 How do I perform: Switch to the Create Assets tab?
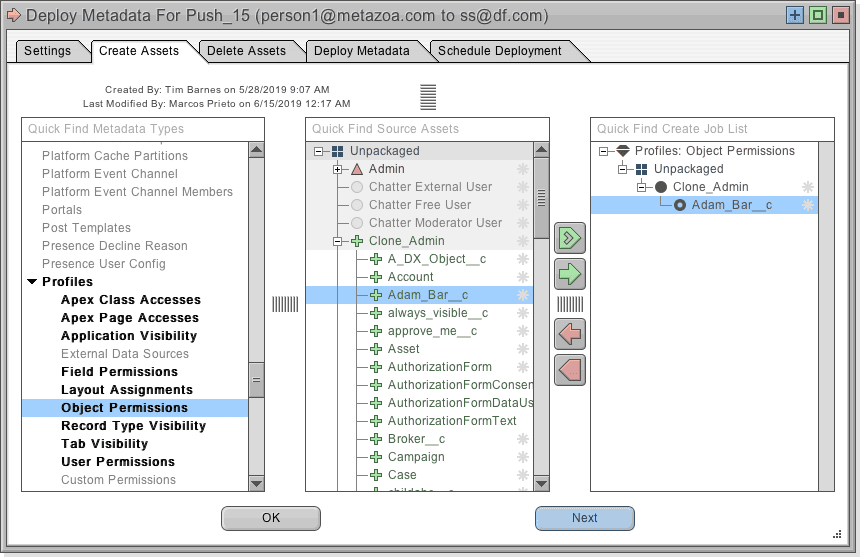(x=139, y=51)
